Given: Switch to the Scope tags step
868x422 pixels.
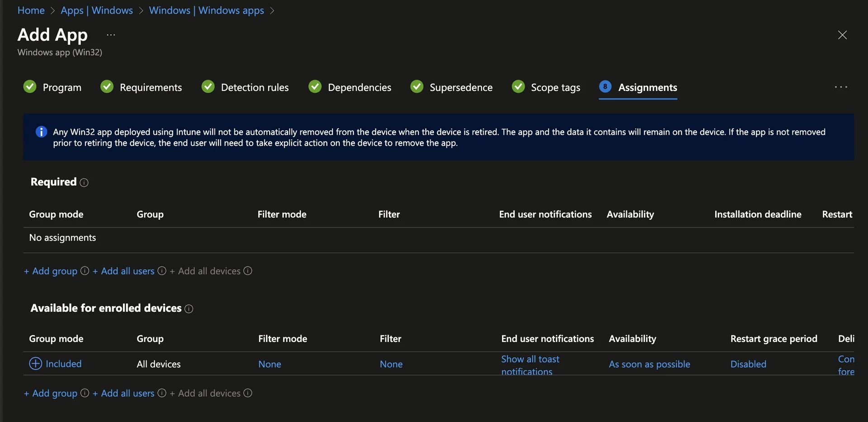Looking at the screenshot, I should point(555,87).
